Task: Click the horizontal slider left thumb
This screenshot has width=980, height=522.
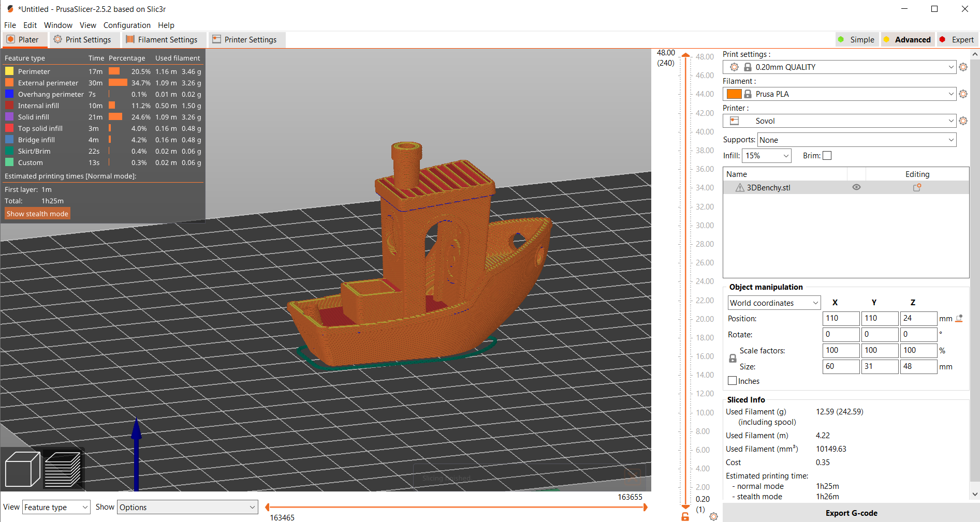Action: tap(267, 508)
